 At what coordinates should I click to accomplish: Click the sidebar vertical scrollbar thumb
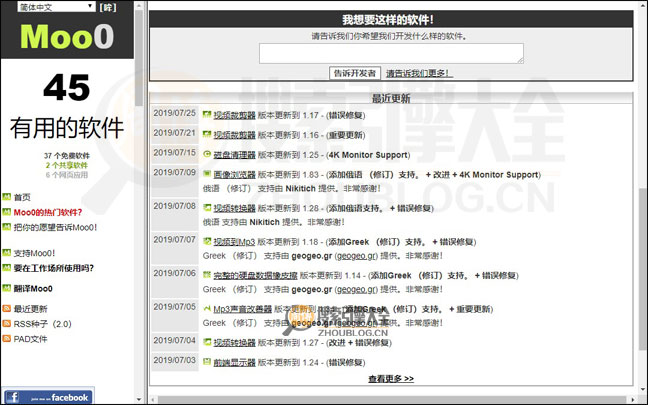point(139,58)
